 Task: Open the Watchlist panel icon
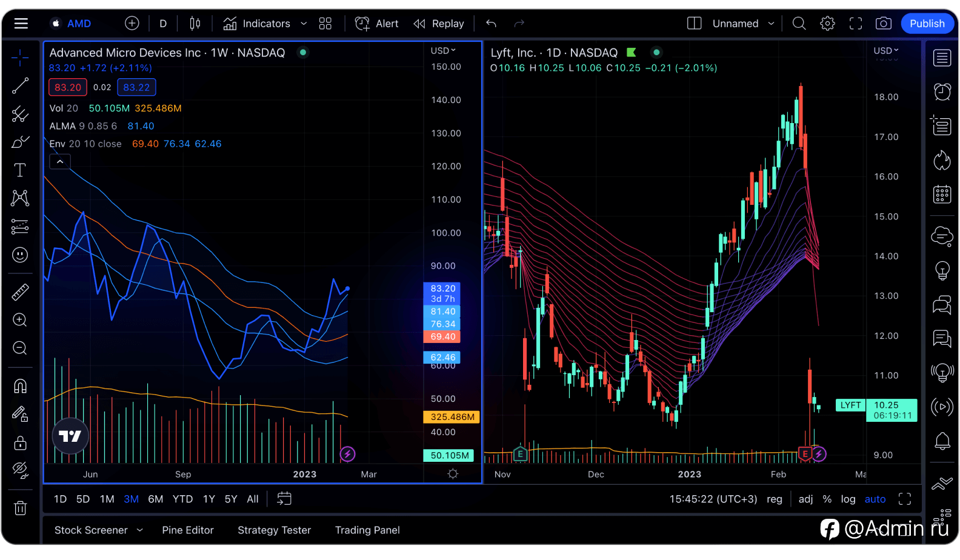point(942,58)
